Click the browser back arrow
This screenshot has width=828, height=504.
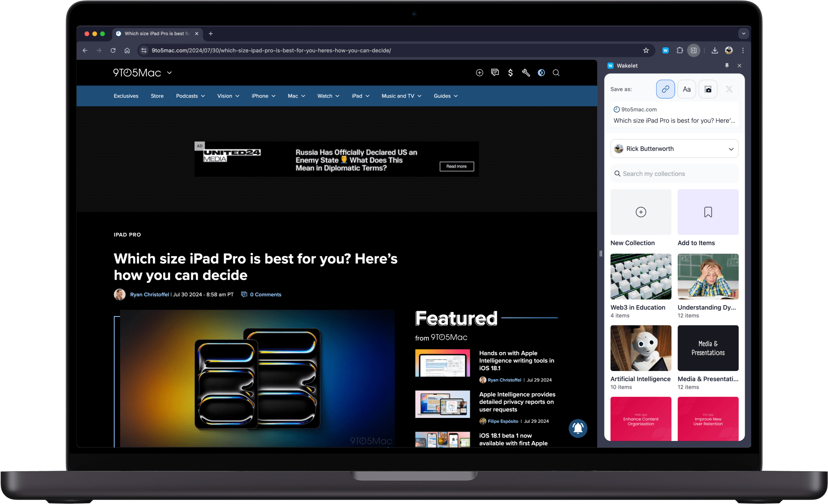85,51
